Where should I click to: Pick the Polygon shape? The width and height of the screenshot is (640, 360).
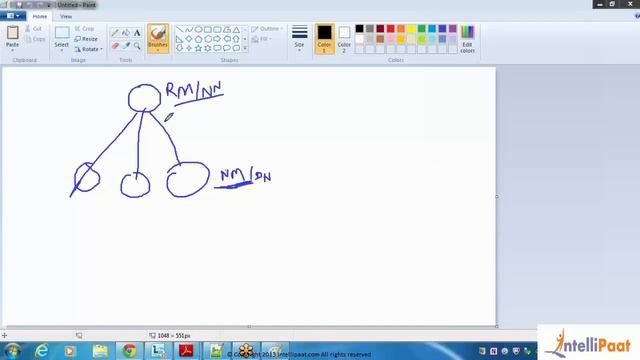[227, 29]
